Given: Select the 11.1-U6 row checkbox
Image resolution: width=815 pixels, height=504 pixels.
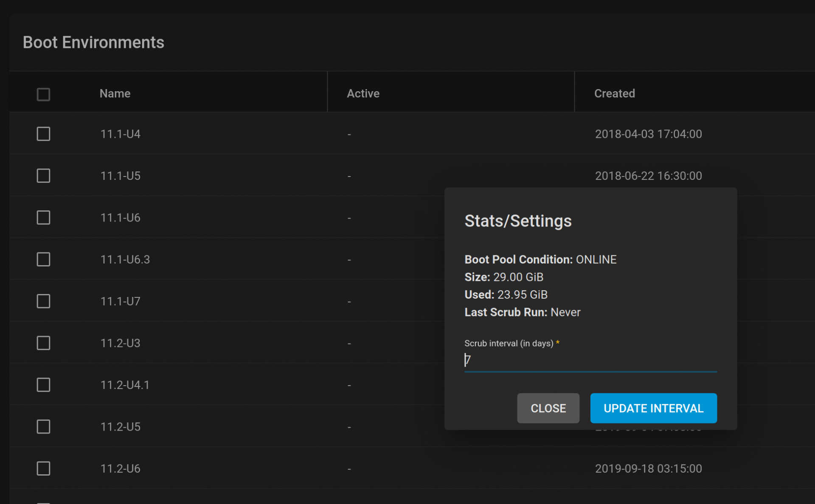Looking at the screenshot, I should tap(43, 218).
